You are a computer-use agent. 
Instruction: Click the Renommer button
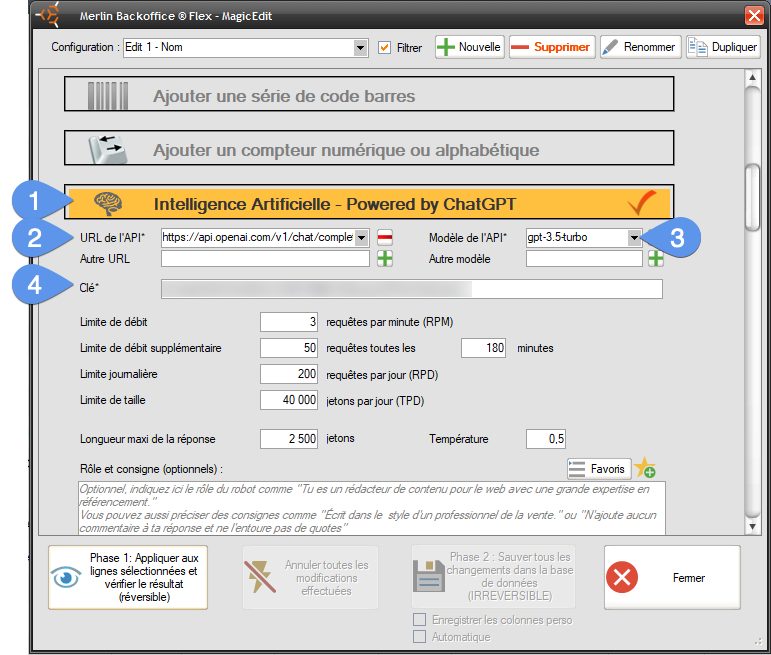(640, 47)
